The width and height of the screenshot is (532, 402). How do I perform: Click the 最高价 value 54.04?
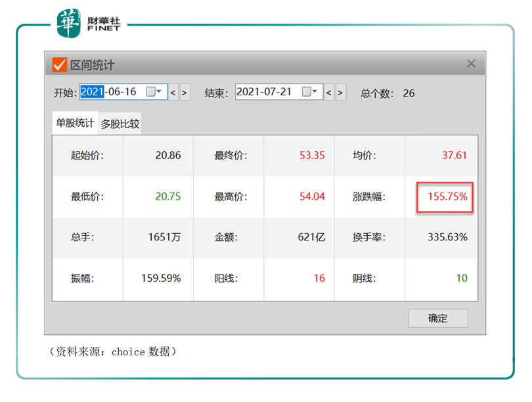tap(311, 196)
